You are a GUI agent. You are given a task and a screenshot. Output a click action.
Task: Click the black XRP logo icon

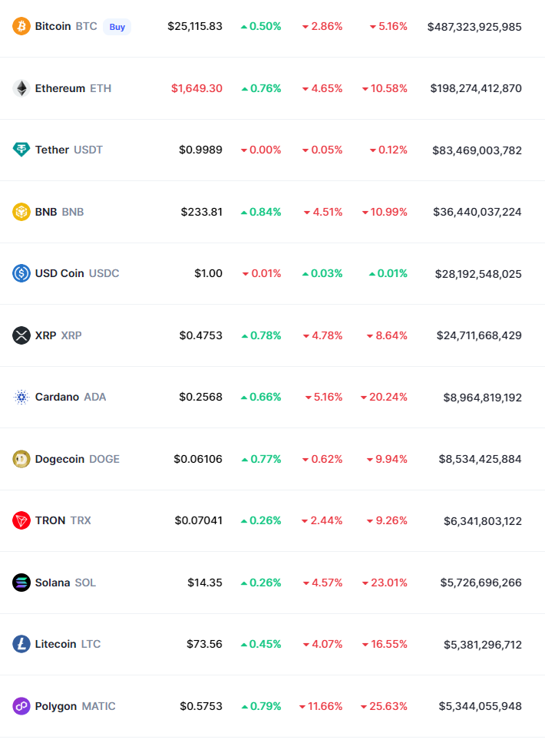[x=21, y=335]
